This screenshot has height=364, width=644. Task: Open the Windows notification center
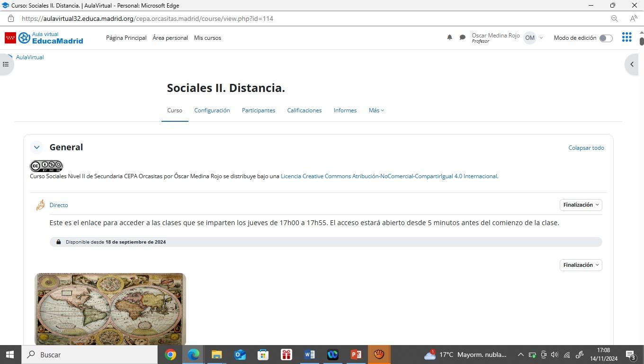[631, 355]
